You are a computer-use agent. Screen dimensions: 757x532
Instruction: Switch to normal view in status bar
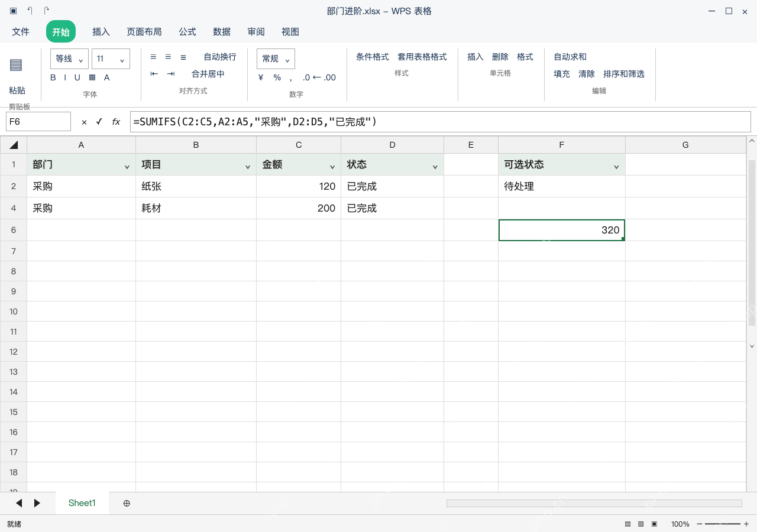point(627,524)
